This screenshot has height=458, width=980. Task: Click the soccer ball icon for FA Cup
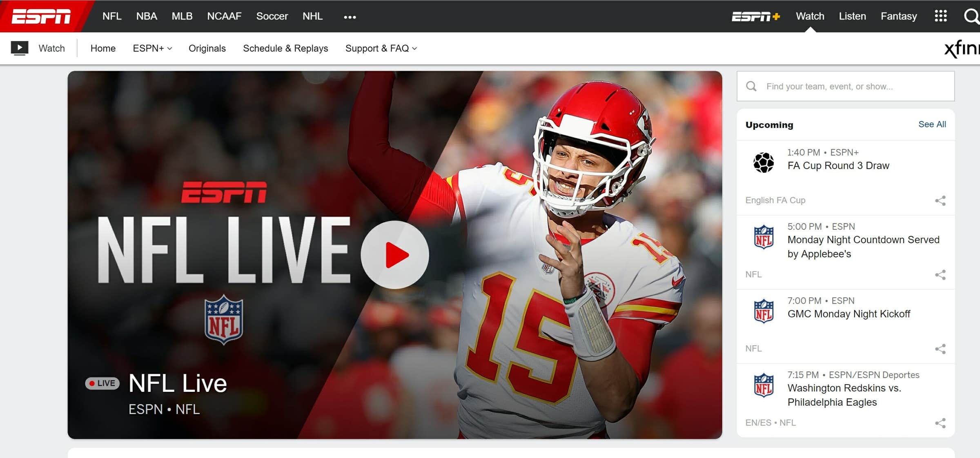(x=763, y=162)
